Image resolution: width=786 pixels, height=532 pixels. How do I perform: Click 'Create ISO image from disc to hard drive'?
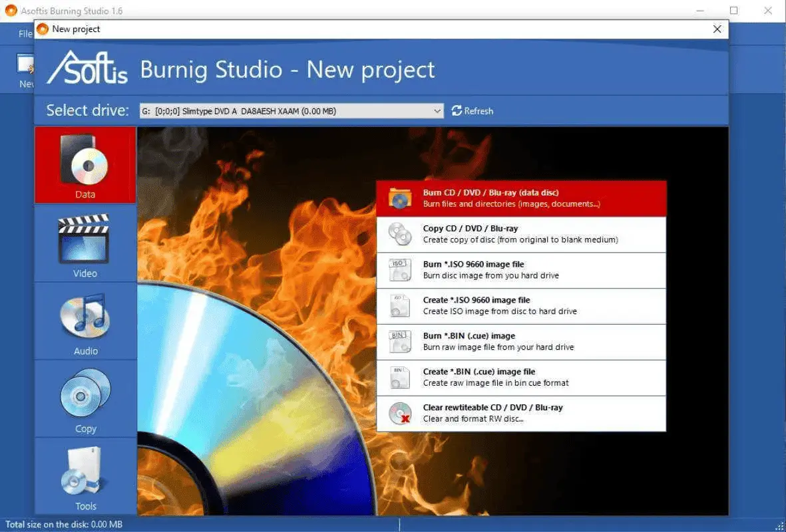pyautogui.click(x=500, y=311)
